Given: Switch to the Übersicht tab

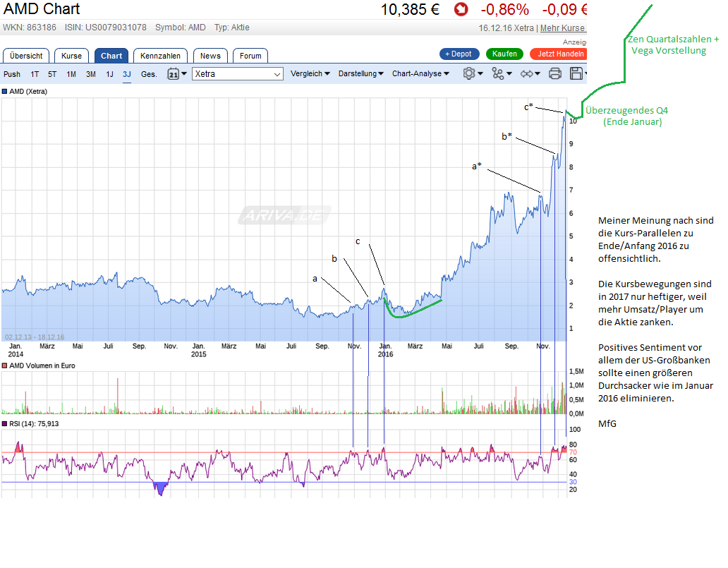Looking at the screenshot, I should pos(26,56).
